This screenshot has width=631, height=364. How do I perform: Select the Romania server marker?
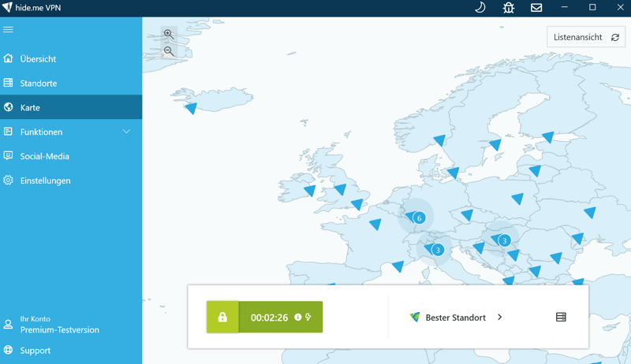click(556, 258)
